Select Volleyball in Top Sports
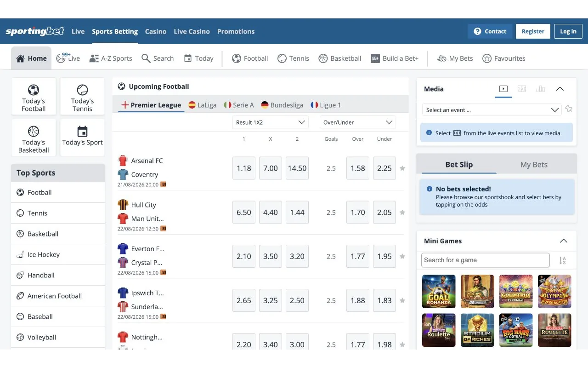The height and width of the screenshot is (368, 588). tap(58, 337)
